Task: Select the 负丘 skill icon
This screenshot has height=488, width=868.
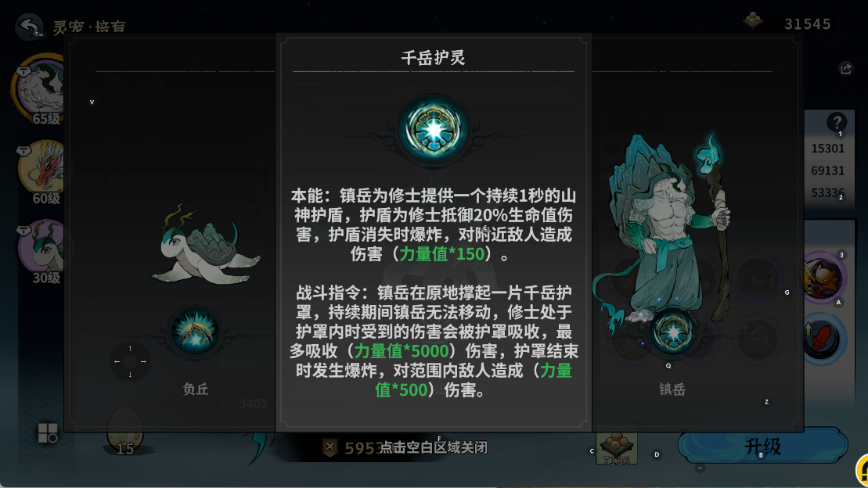Action: [x=195, y=332]
